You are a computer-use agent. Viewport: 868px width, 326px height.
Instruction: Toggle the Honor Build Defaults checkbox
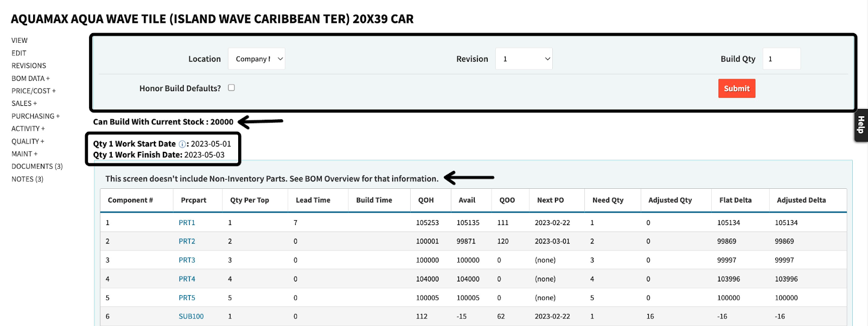[x=231, y=87]
